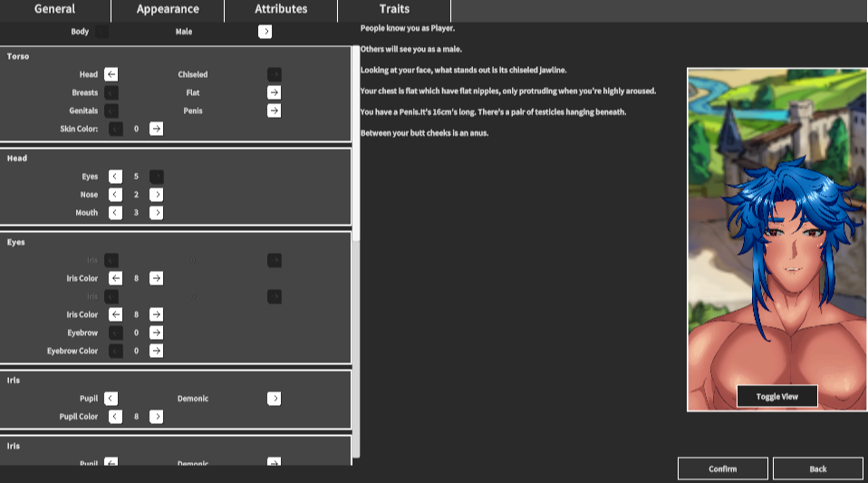The height and width of the screenshot is (483, 868).
Task: Decrease the Mouth style number
Action: (x=115, y=213)
